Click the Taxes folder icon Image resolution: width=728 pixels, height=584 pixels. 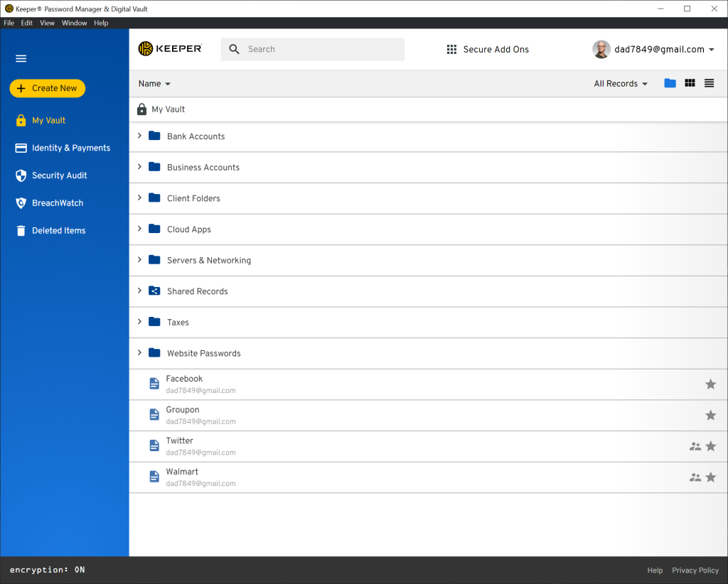(154, 321)
